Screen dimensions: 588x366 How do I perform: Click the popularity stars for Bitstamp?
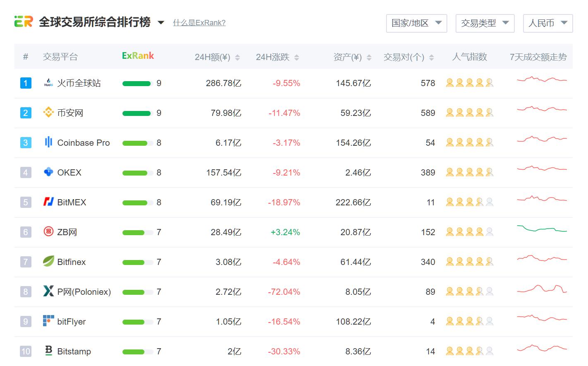(470, 351)
